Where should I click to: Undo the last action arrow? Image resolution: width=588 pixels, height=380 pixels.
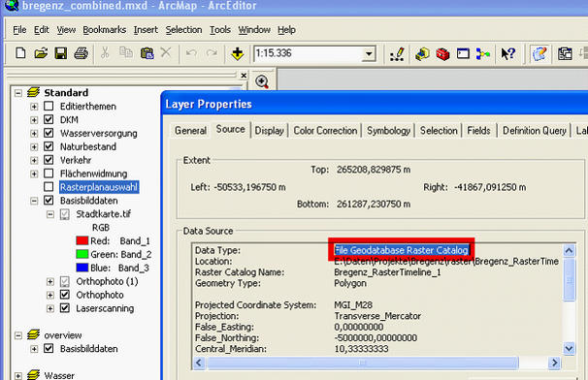pyautogui.click(x=191, y=53)
